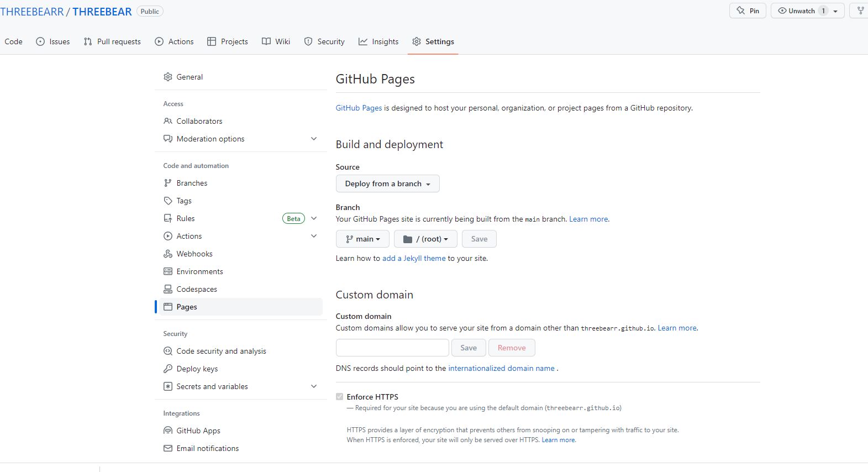Click the envelope icon for Email notifications
The height and width of the screenshot is (472, 868).
pos(168,448)
